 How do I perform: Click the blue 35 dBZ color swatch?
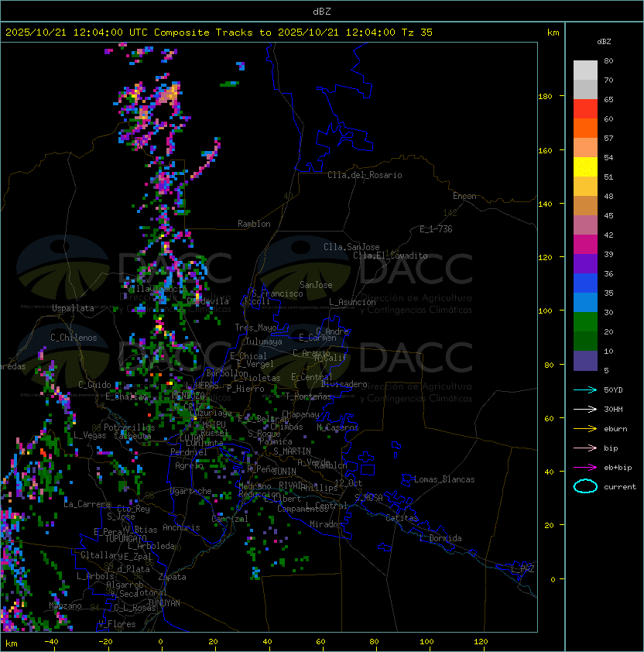[x=585, y=283]
